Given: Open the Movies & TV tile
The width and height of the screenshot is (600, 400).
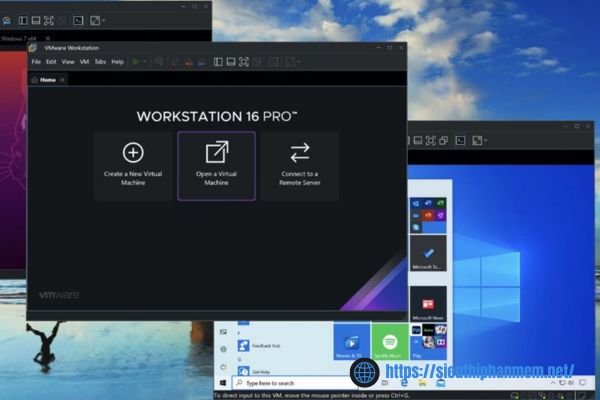Looking at the screenshot, I should (351, 342).
